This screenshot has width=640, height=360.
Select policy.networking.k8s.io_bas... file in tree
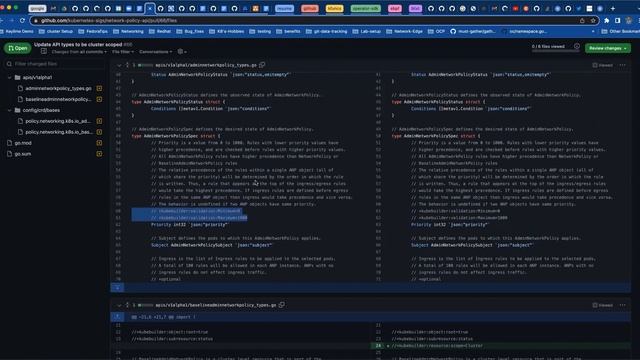pyautogui.click(x=58, y=132)
